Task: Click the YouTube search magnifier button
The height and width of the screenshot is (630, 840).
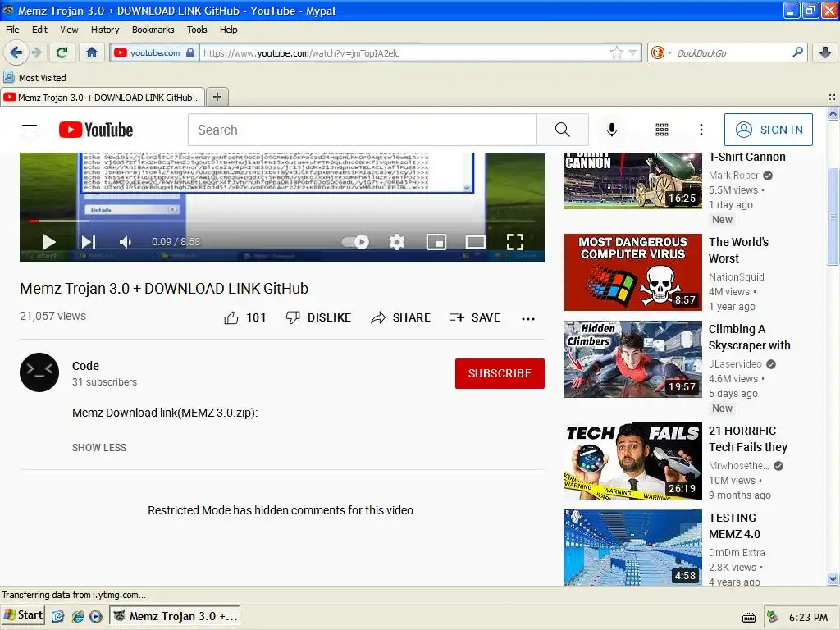Action: [563, 130]
